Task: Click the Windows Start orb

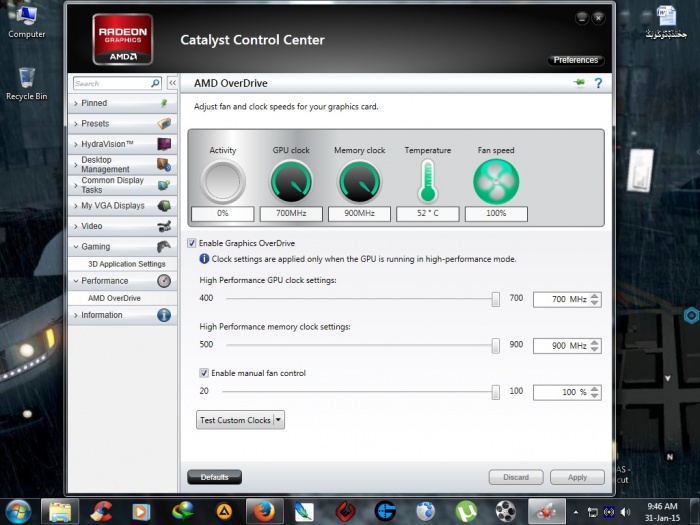Action: coord(18,512)
